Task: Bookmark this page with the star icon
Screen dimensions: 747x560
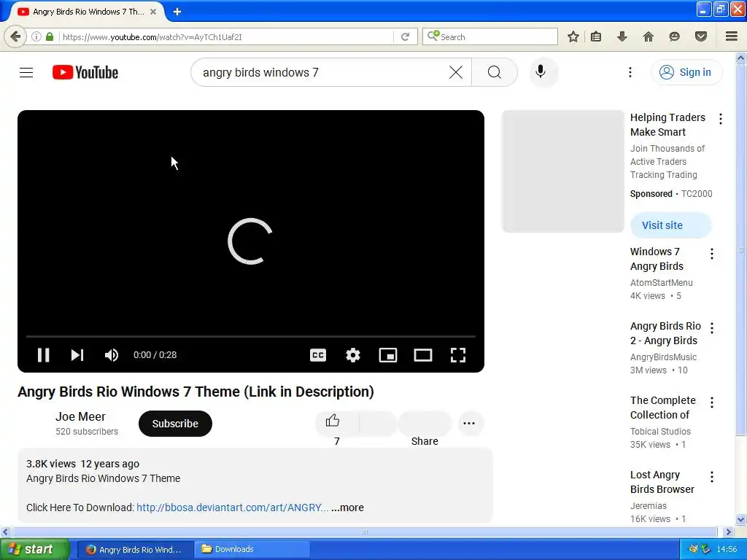Action: click(x=573, y=36)
